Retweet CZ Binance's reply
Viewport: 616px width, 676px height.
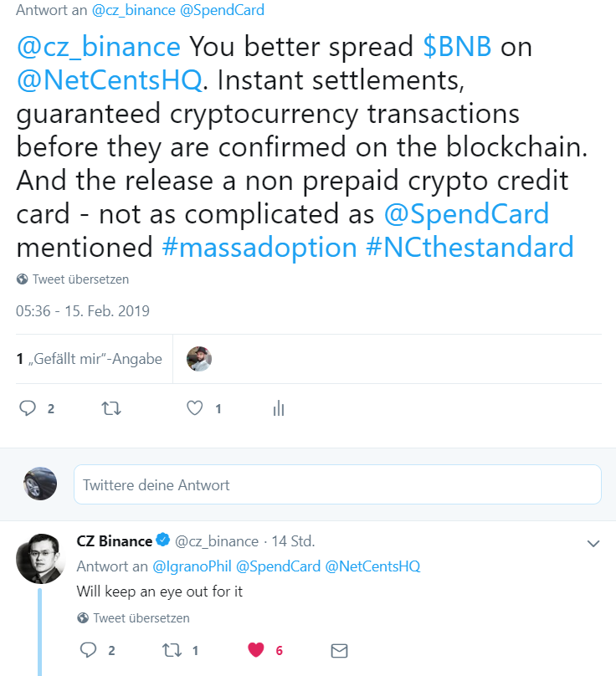point(172,650)
